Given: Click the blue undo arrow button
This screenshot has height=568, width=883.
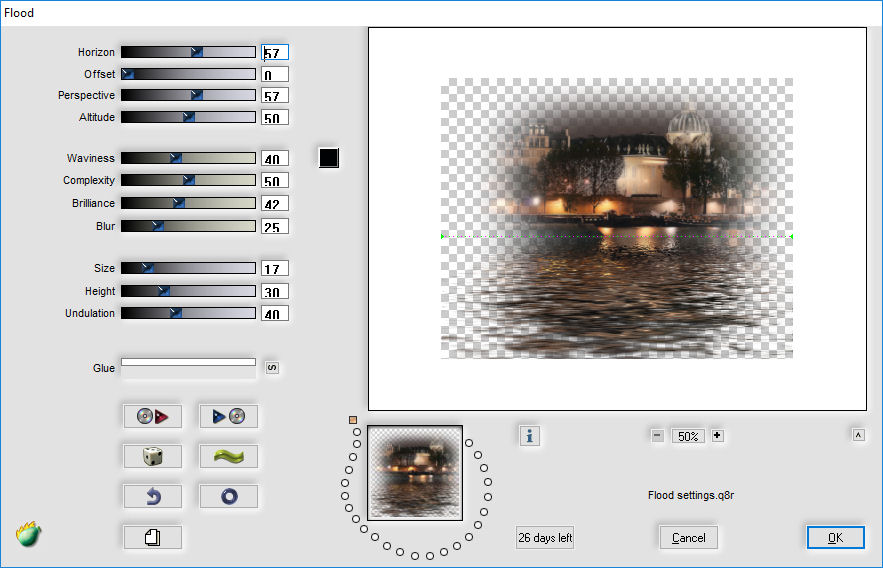Looking at the screenshot, I should coord(153,497).
